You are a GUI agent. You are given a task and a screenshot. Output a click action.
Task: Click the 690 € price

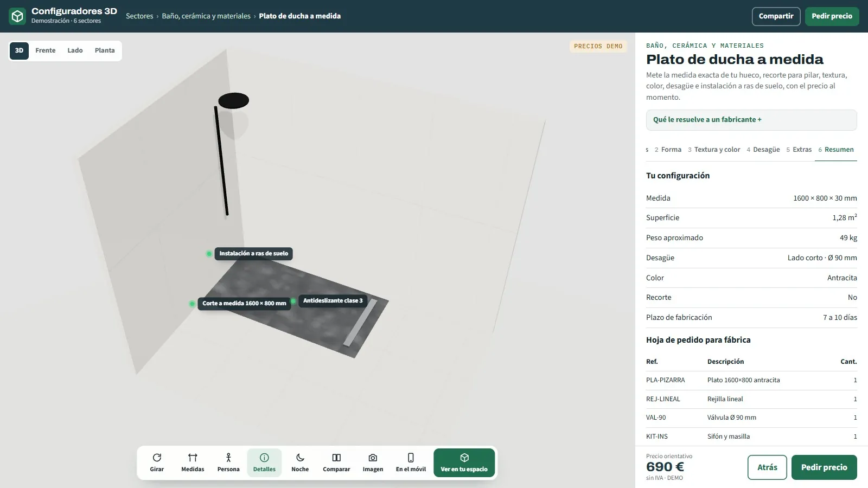665,467
